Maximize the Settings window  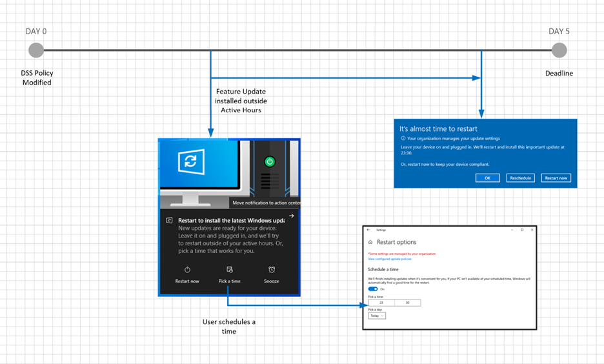tap(522, 230)
